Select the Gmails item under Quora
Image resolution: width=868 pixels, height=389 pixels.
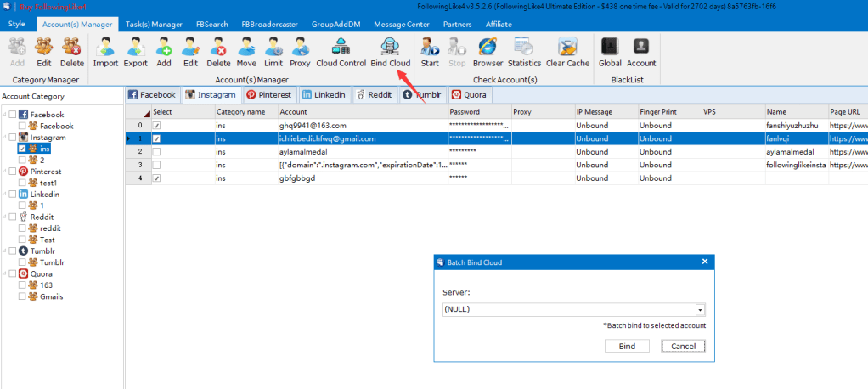[51, 296]
